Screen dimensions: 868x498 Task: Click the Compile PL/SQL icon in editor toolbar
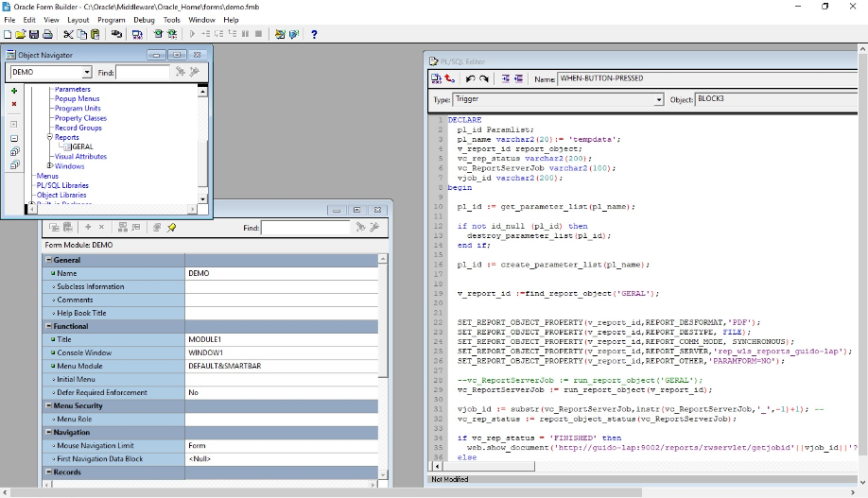(x=437, y=79)
